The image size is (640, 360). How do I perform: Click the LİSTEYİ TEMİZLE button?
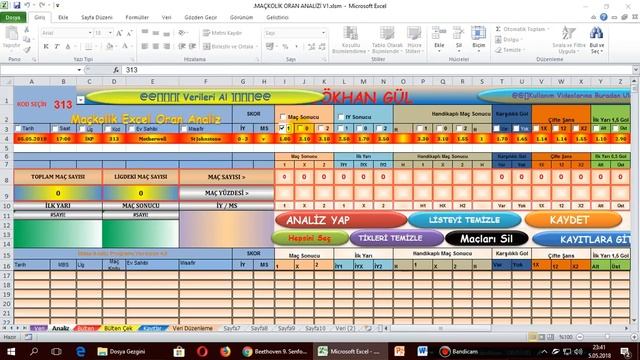click(x=464, y=220)
